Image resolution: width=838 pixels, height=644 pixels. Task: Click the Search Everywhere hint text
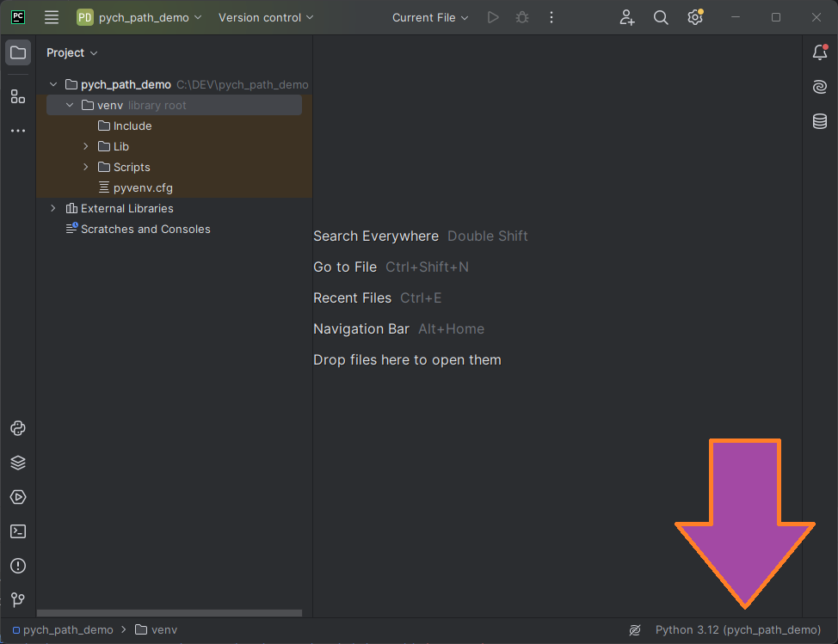tap(376, 236)
